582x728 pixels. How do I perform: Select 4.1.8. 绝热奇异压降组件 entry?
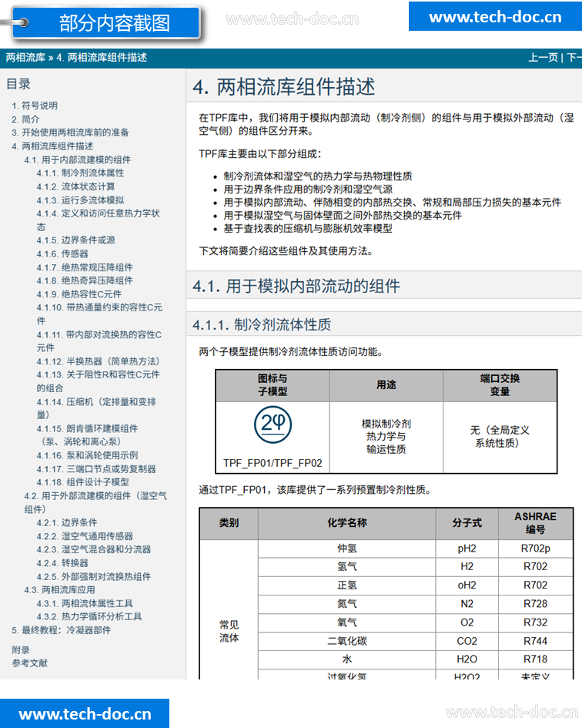85,280
